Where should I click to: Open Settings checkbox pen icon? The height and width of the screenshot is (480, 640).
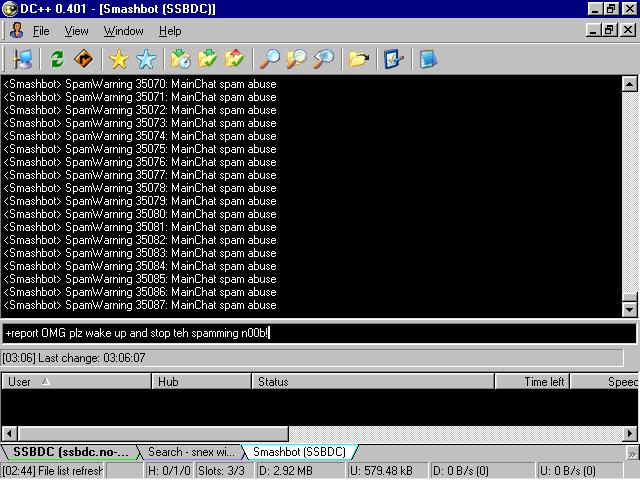click(393, 60)
